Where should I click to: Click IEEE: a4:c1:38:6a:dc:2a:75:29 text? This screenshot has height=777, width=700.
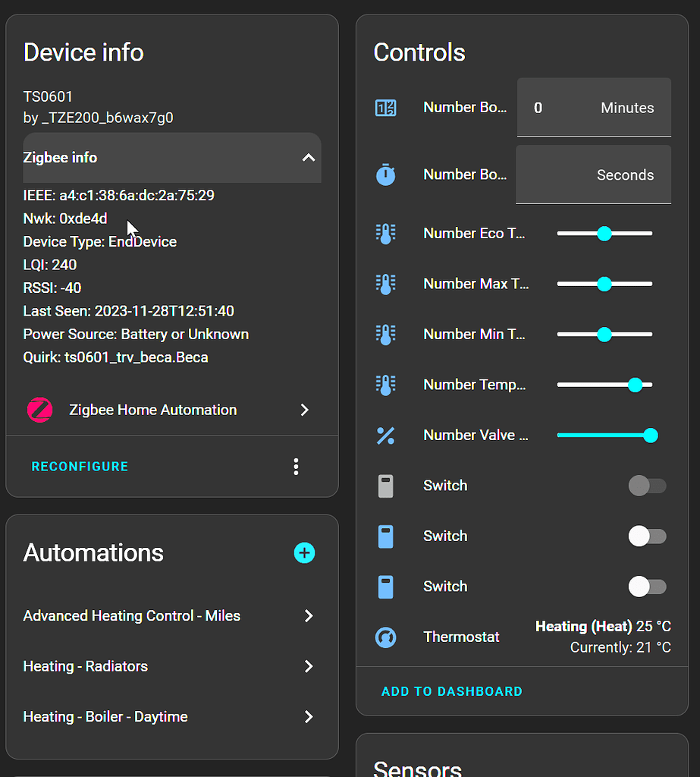click(x=119, y=195)
